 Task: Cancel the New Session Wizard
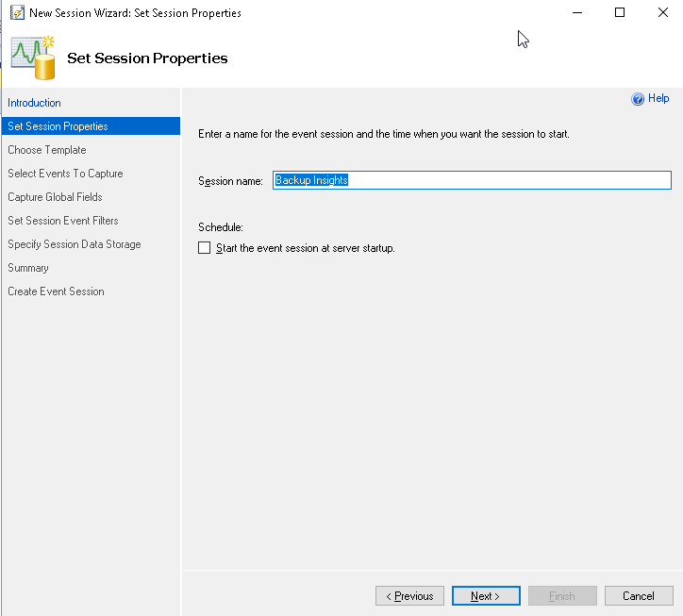tap(639, 596)
